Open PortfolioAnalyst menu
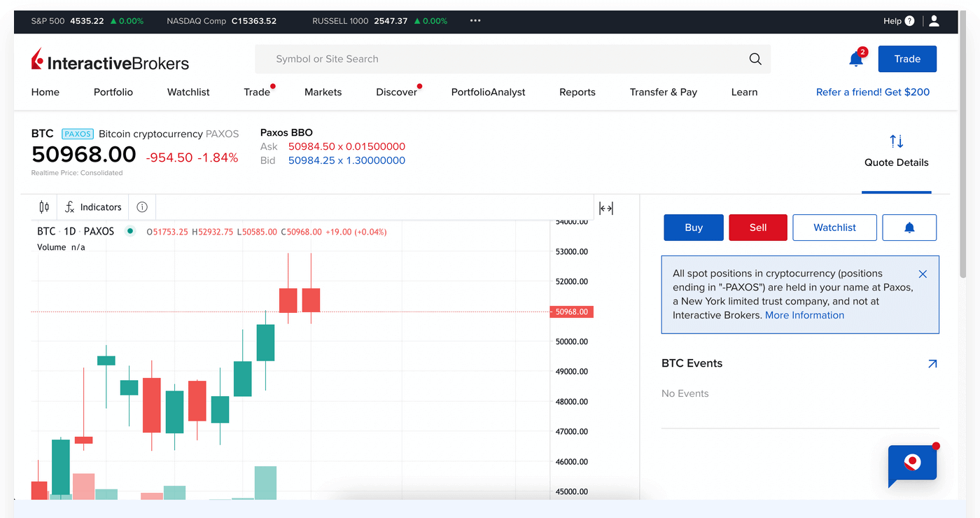This screenshot has width=980, height=518. (x=489, y=92)
